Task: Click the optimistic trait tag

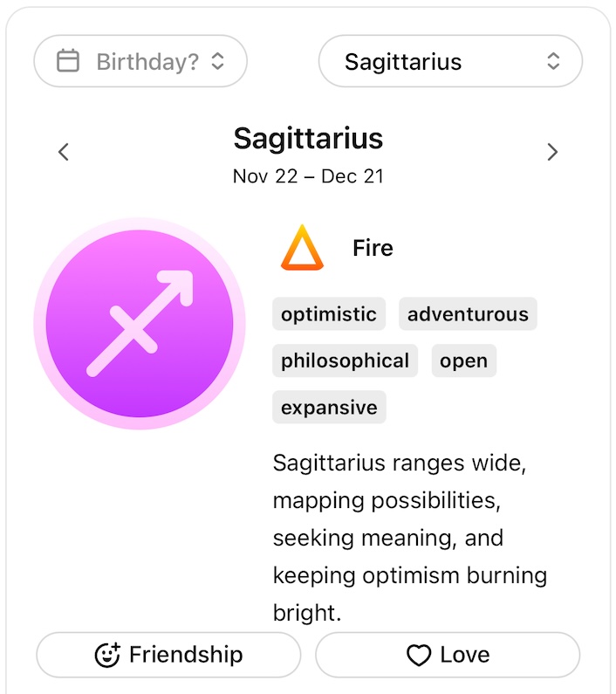Action: tap(329, 314)
